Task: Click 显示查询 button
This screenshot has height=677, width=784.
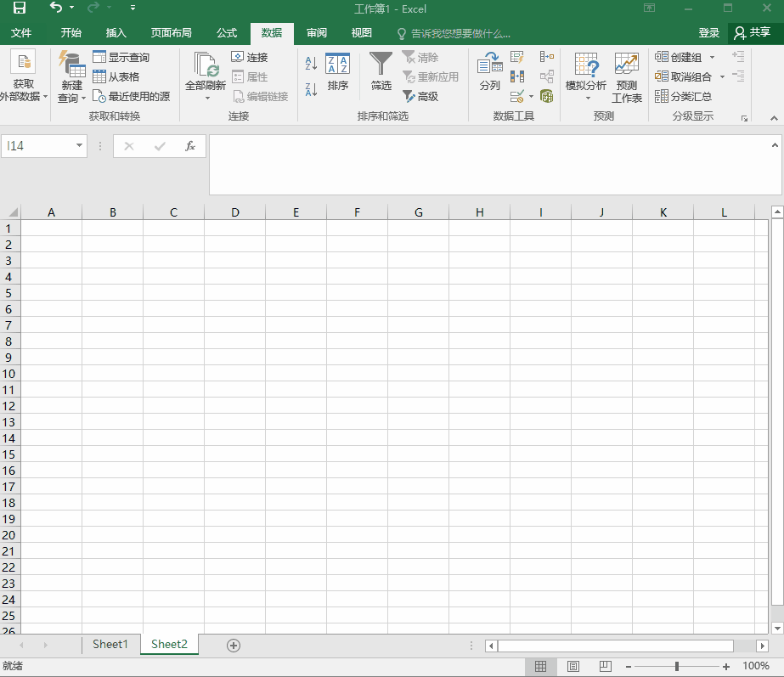Action: coord(121,57)
